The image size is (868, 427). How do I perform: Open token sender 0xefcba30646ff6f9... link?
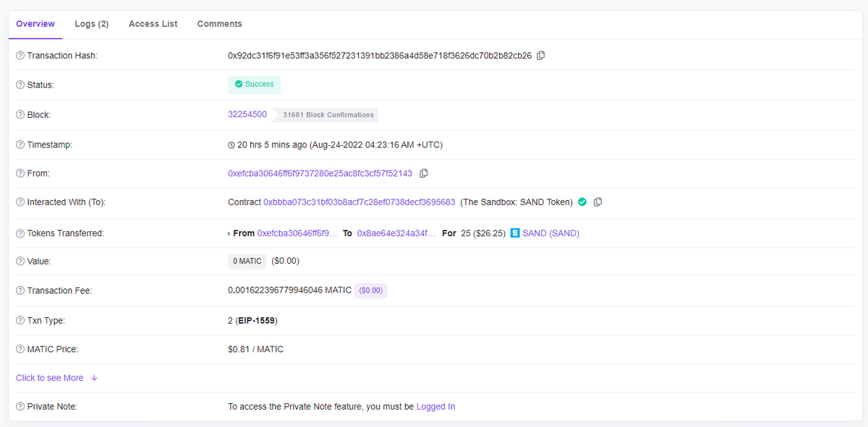[297, 233]
